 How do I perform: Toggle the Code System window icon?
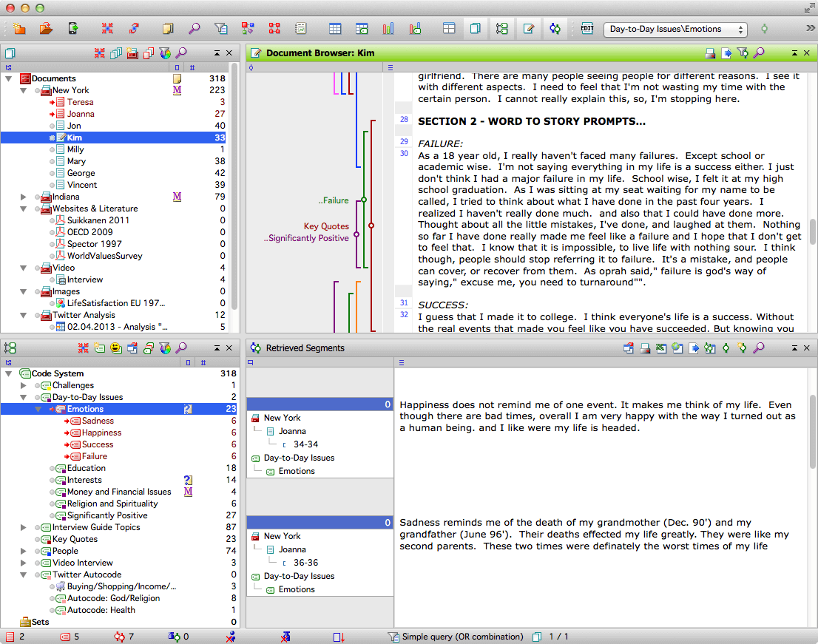[x=502, y=29]
